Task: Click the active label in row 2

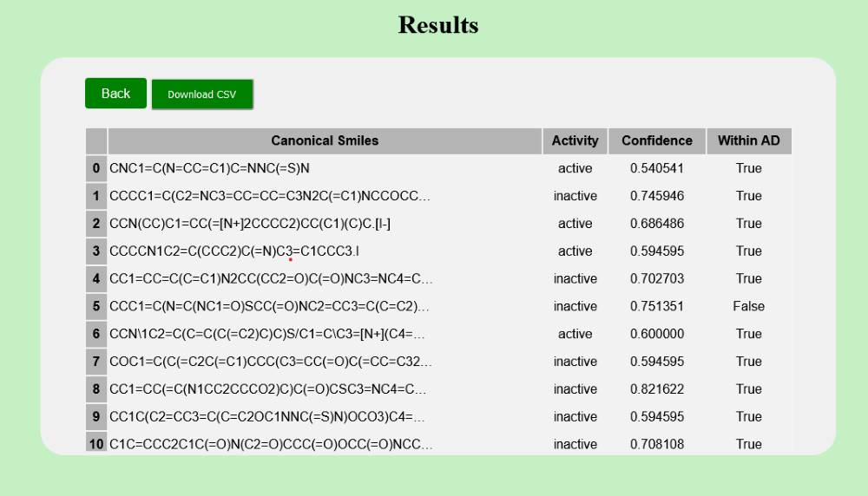Action: (575, 224)
